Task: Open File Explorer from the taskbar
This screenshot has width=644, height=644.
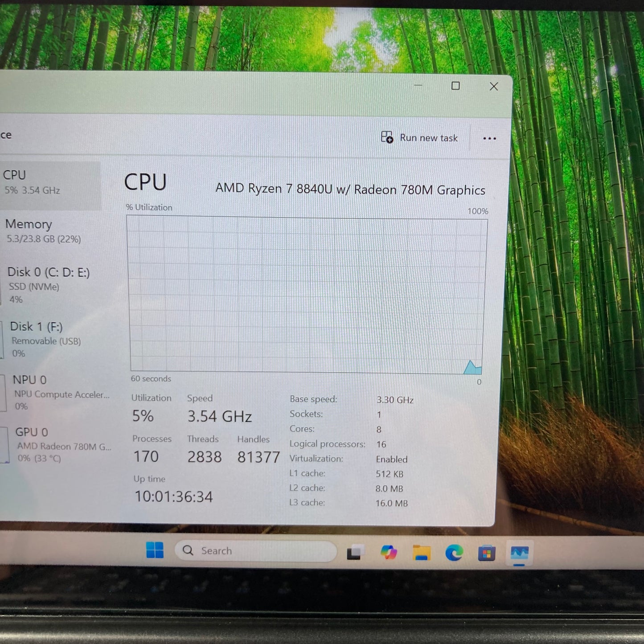Action: (421, 553)
